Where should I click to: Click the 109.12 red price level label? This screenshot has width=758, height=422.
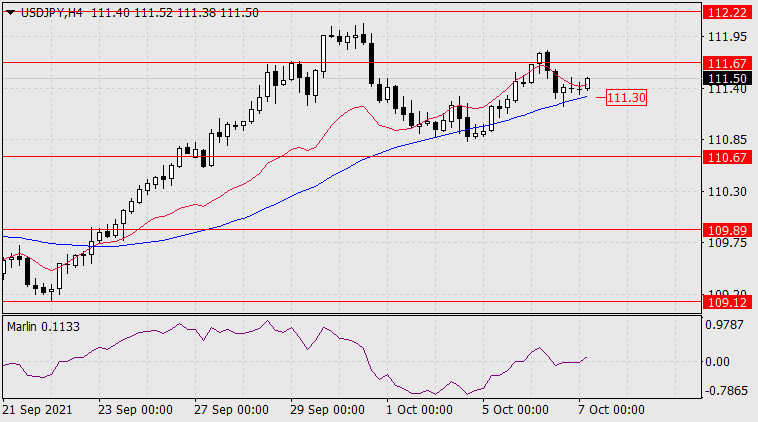click(727, 303)
